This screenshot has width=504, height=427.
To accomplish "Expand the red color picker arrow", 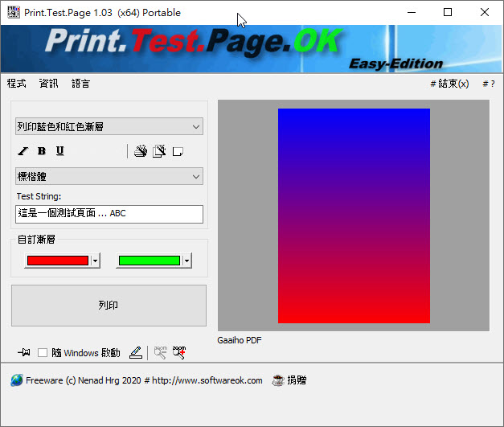I will (95, 261).
